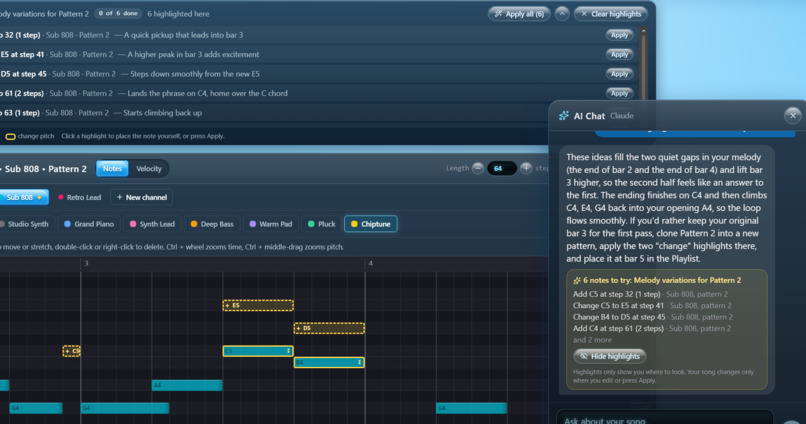Click the resize handle on the C5 note

point(288,351)
